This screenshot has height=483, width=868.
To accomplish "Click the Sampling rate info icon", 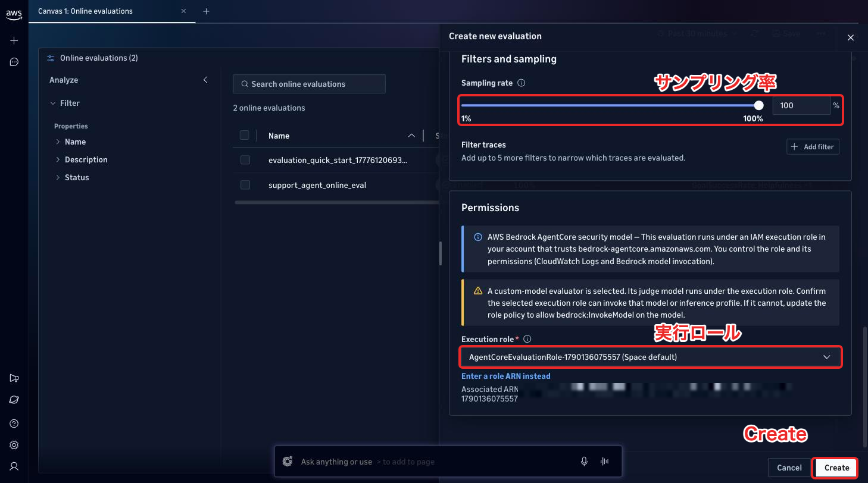I will pos(522,83).
